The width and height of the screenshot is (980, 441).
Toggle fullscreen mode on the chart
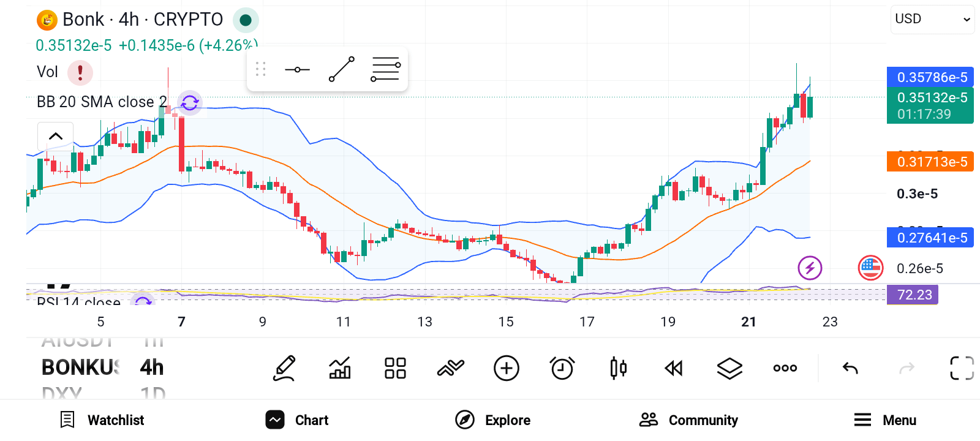click(962, 368)
